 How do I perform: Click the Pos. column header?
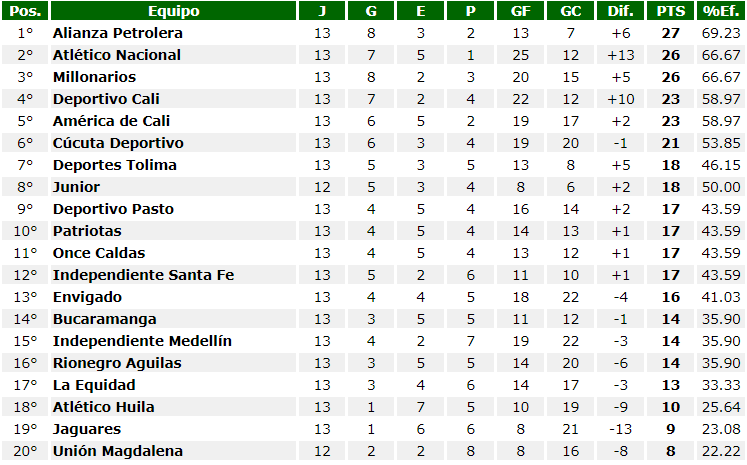[25, 11]
